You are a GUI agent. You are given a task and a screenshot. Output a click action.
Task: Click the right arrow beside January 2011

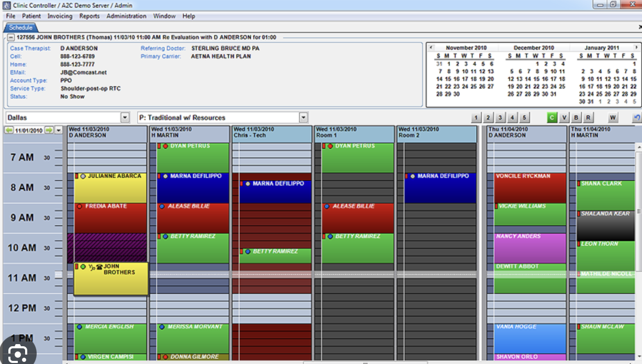tap(635, 48)
